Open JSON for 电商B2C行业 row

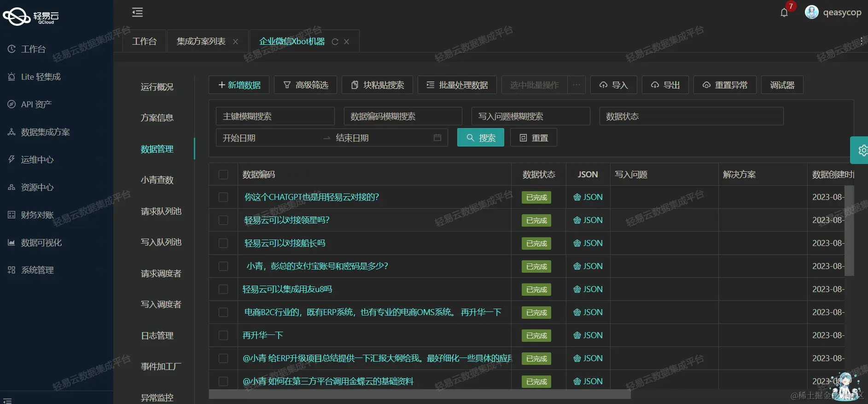point(588,312)
